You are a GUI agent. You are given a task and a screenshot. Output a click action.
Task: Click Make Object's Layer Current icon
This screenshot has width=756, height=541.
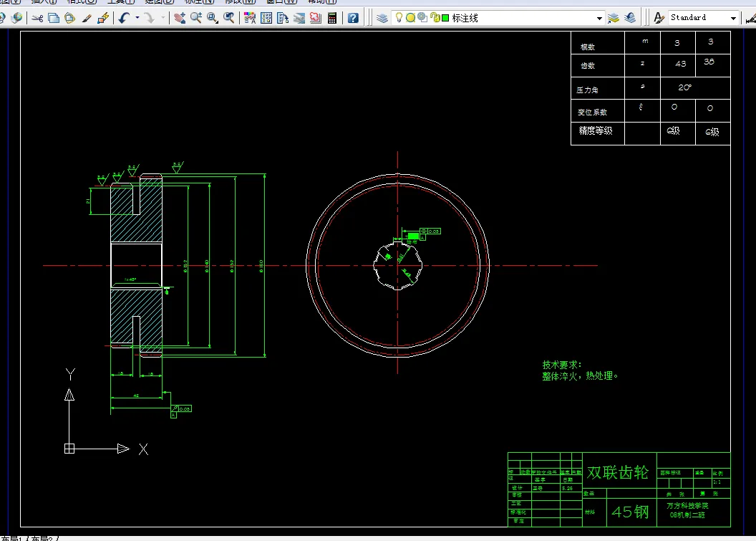pyautogui.click(x=614, y=19)
